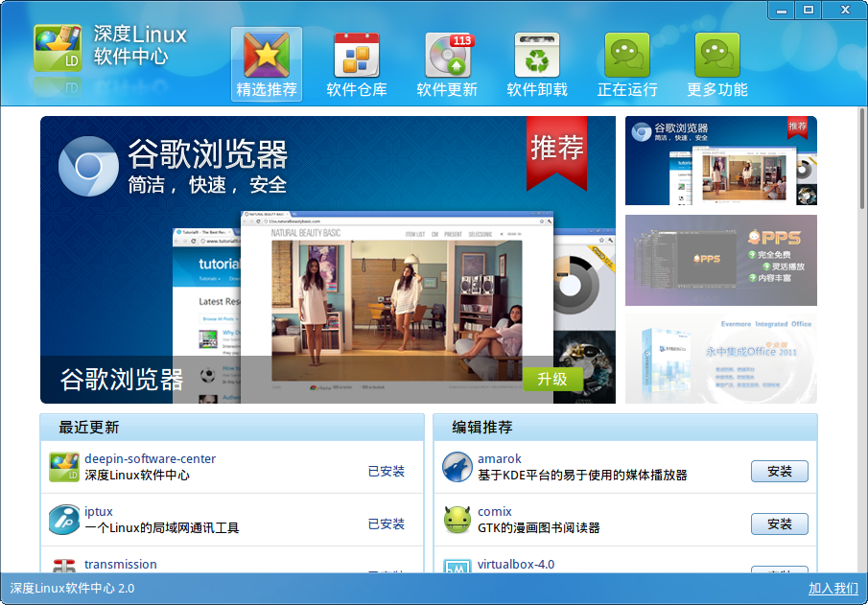Click the 升级 upgrade button on the banner
Viewport: 868px width, 605px height.
(552, 379)
